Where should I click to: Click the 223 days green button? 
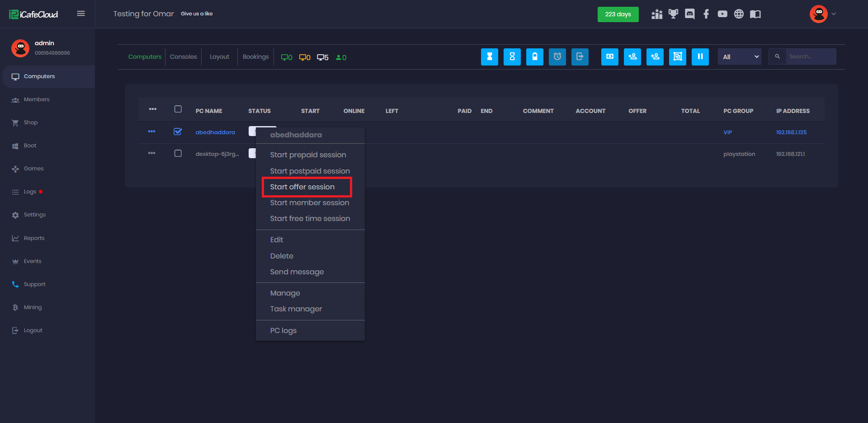[x=618, y=14]
